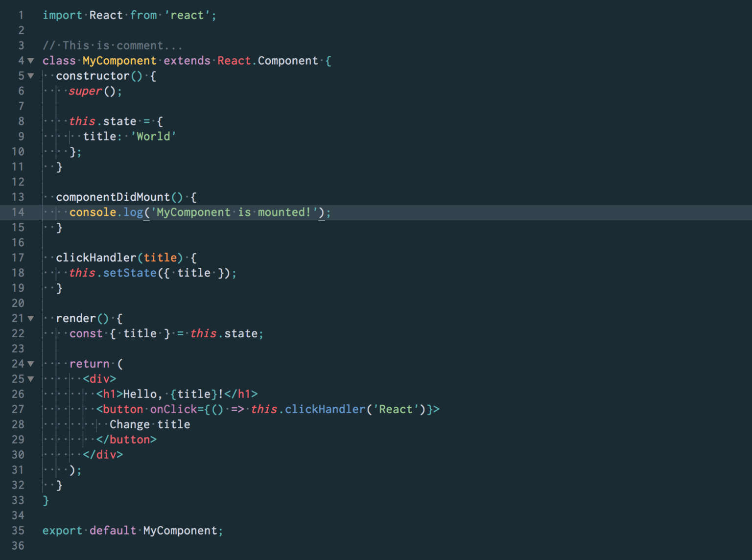Click the 'Change title' text on line 28
This screenshot has height=560, width=752.
149,424
